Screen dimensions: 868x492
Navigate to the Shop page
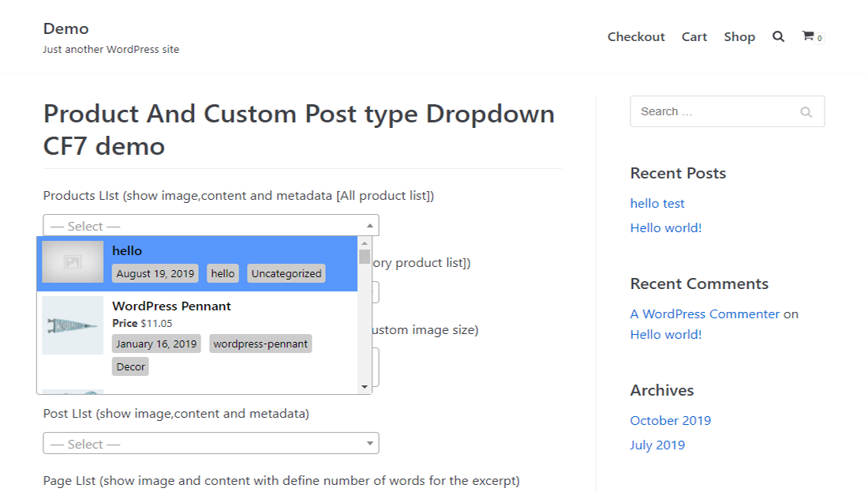click(739, 37)
